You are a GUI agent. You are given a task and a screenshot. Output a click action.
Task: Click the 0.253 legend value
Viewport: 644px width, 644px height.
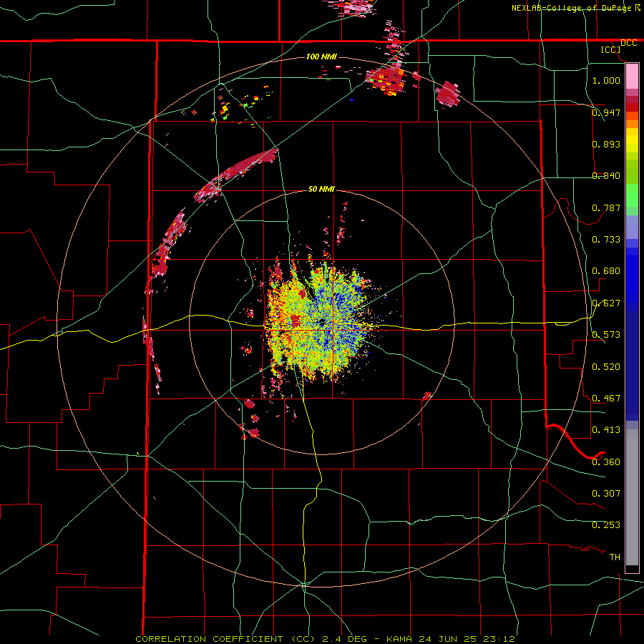606,525
